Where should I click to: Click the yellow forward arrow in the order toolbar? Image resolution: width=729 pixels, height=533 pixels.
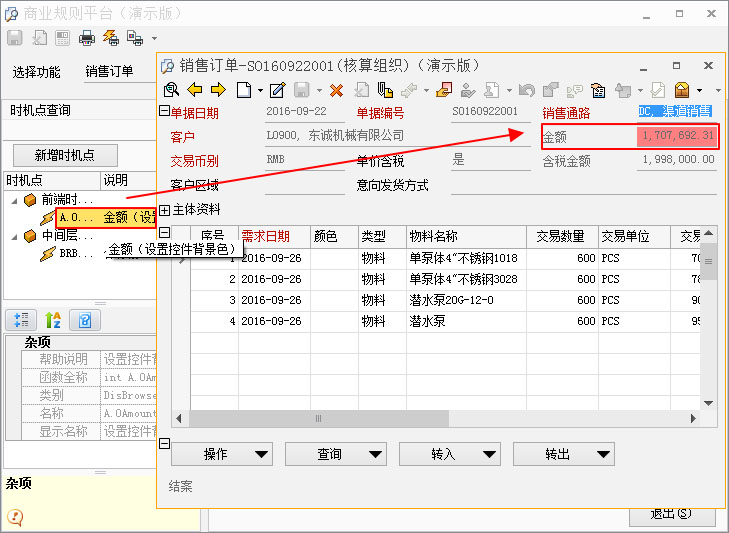(218, 90)
